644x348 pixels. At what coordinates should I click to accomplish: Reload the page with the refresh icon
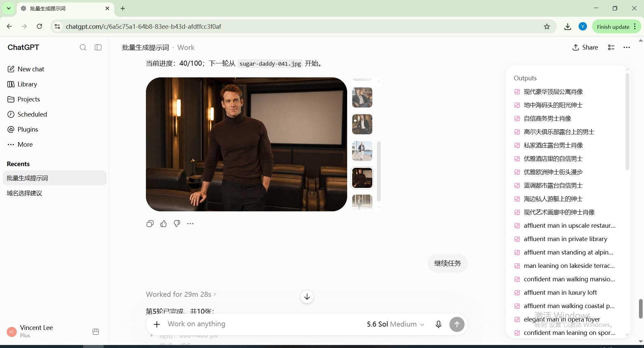(x=39, y=26)
